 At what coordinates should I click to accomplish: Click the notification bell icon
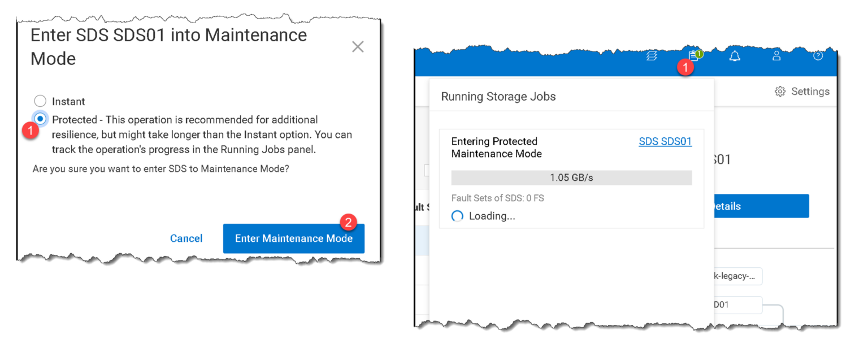[x=735, y=55]
